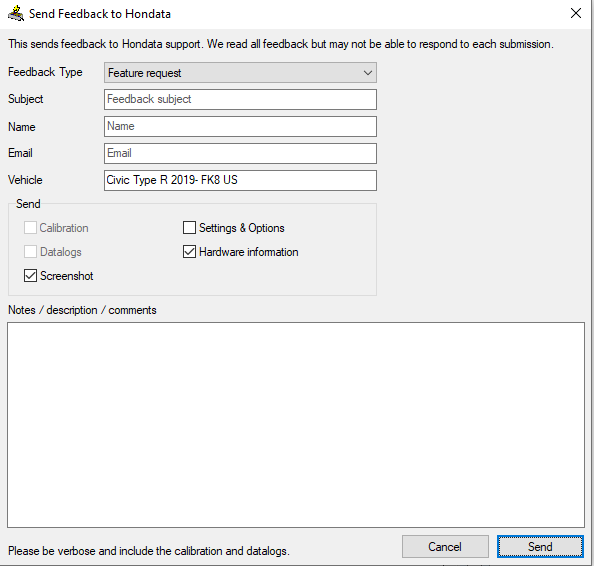Click the 'Please be verbose' hint text
The width and height of the screenshot is (594, 566).
[148, 550]
